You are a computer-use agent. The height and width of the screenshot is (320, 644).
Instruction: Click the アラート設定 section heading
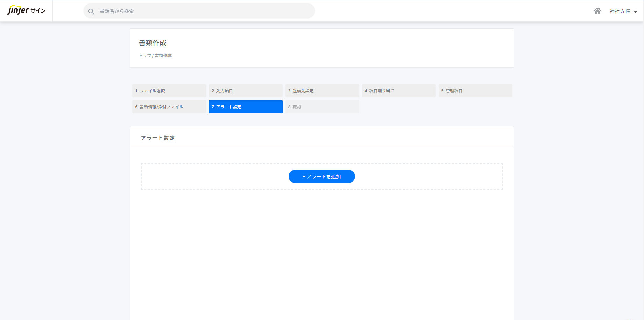158,138
